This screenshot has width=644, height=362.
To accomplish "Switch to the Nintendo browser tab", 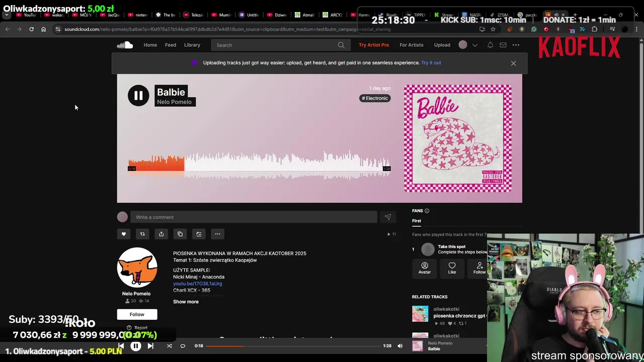I will tap(137, 15).
